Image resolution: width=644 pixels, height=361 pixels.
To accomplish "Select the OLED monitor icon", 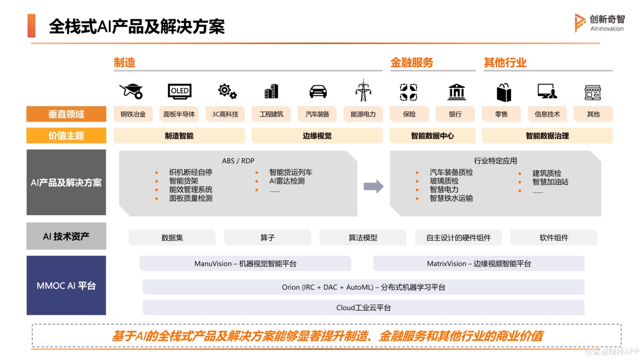I will pos(180,92).
